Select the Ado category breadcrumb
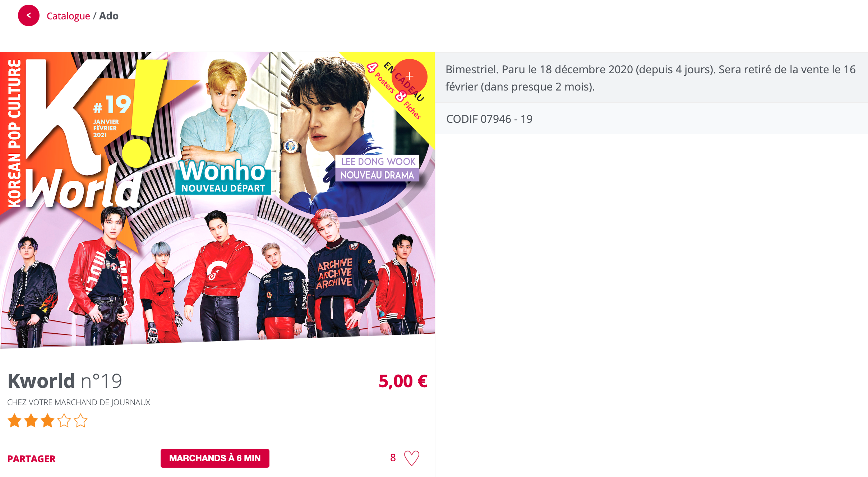The height and width of the screenshot is (477, 868). click(109, 16)
